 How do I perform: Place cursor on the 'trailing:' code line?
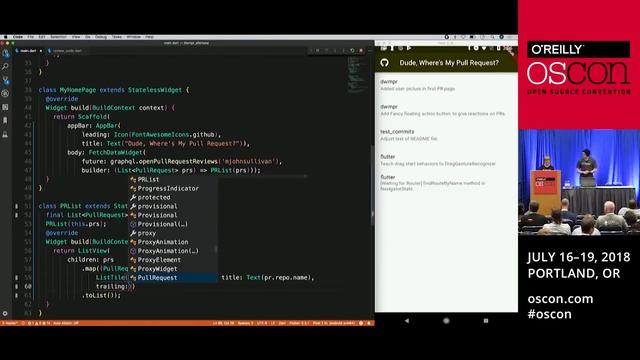click(115, 287)
